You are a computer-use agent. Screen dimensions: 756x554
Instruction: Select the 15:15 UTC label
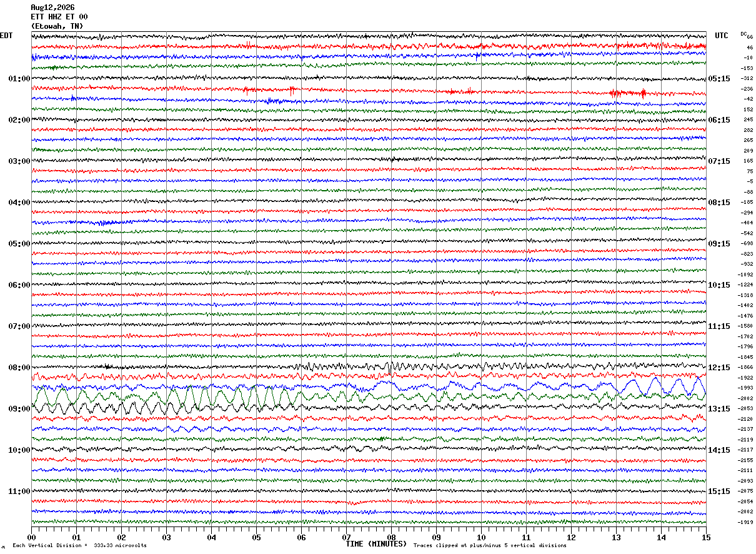(x=719, y=491)
